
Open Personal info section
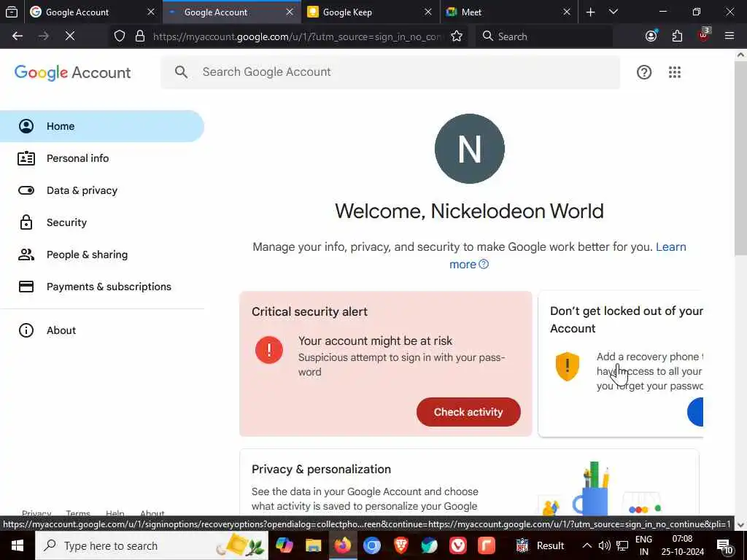coord(102,158)
